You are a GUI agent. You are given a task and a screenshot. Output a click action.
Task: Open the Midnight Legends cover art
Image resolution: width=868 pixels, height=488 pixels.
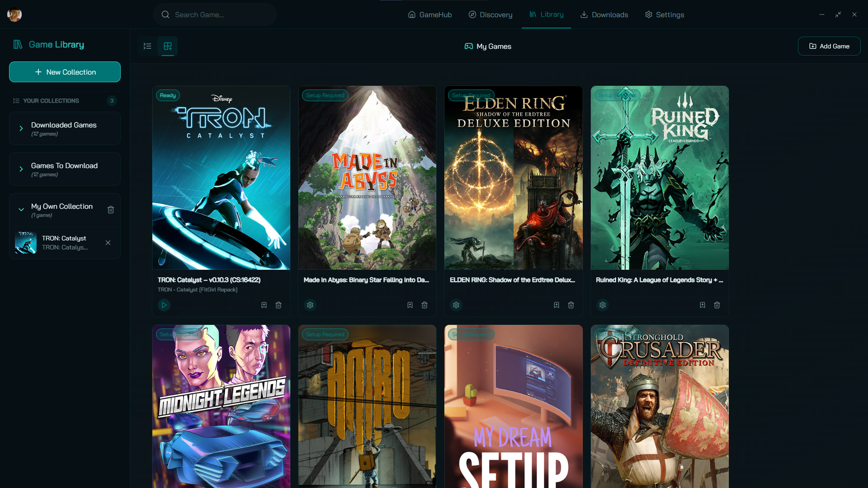pos(221,406)
